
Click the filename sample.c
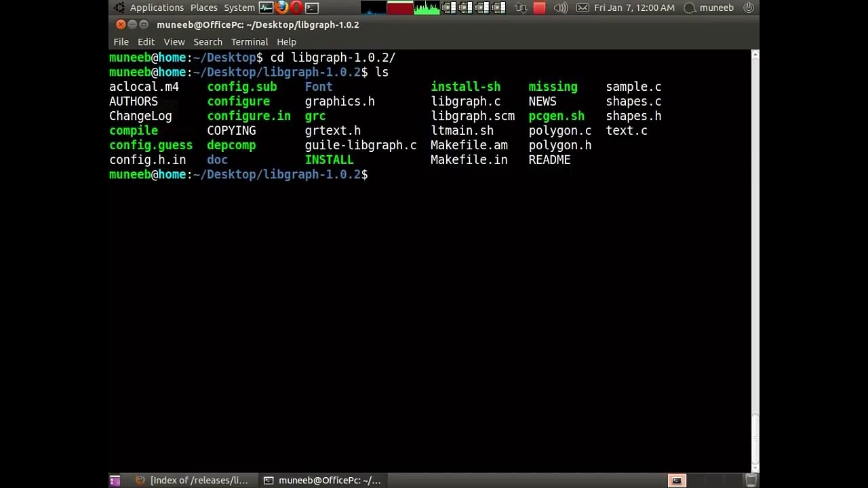(633, 87)
